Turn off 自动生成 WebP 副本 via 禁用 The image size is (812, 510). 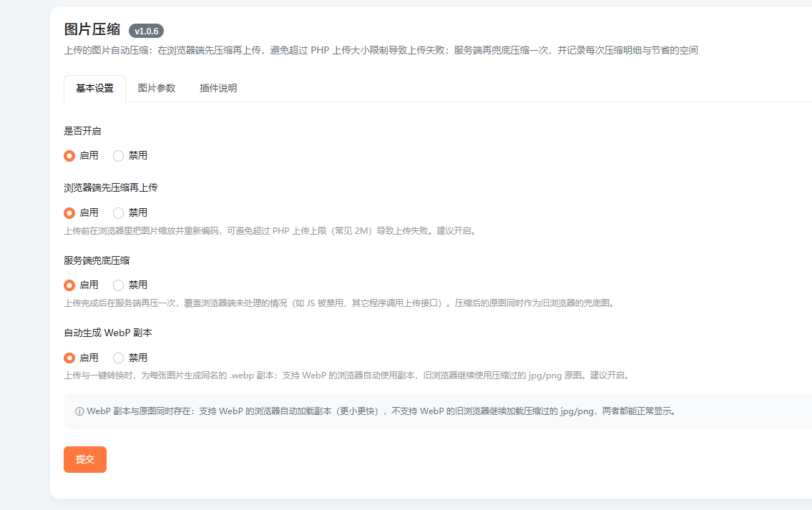119,358
